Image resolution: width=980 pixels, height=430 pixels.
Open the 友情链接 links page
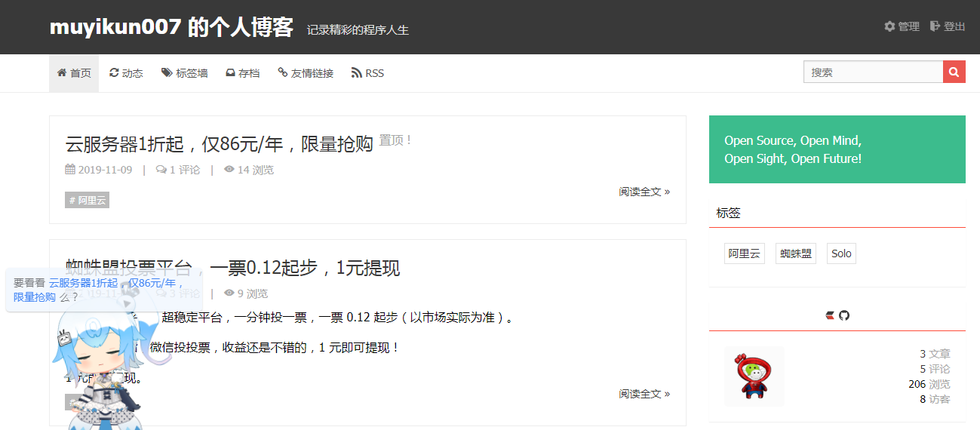tap(306, 73)
